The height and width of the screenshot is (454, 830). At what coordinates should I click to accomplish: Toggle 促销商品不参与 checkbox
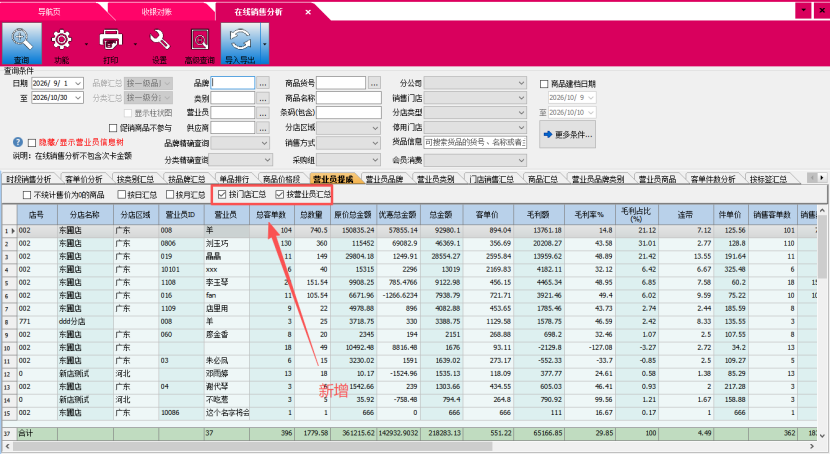113,128
